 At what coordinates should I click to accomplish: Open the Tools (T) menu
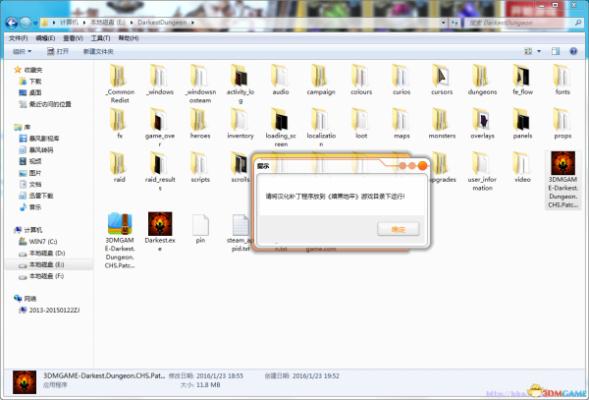[x=100, y=38]
